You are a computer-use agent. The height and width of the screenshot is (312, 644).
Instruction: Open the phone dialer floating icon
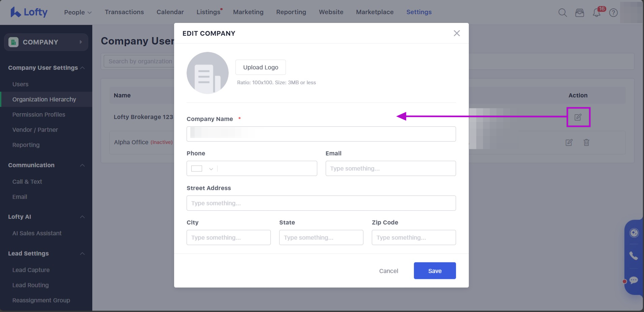tap(634, 256)
